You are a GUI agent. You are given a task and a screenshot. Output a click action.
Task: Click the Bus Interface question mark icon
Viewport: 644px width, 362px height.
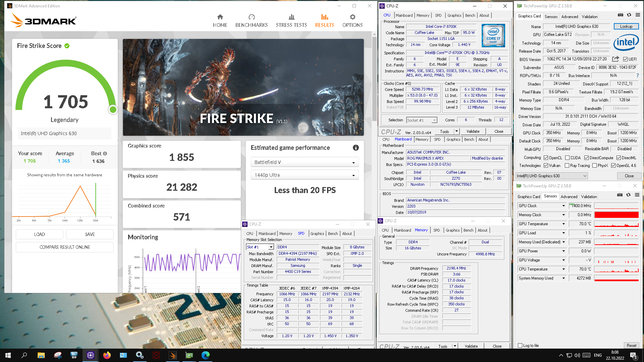tap(638, 75)
